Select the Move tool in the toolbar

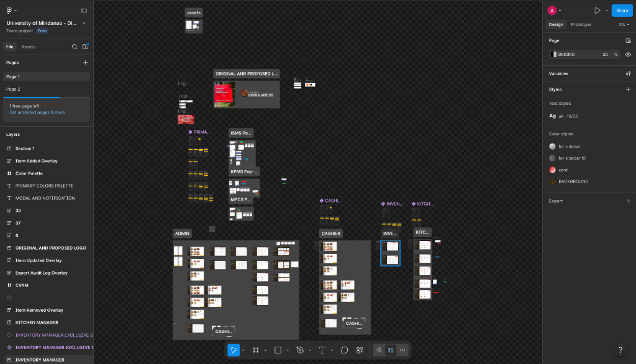tap(234, 350)
